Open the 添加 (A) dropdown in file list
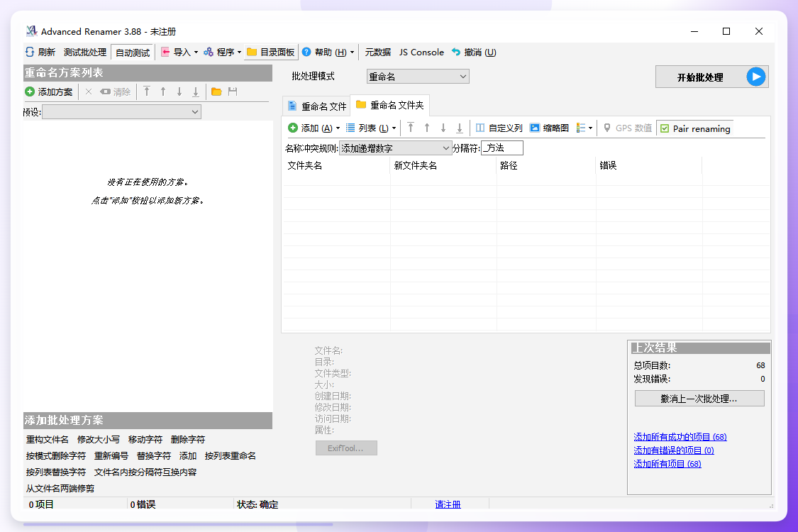The width and height of the screenshot is (798, 532). 314,128
